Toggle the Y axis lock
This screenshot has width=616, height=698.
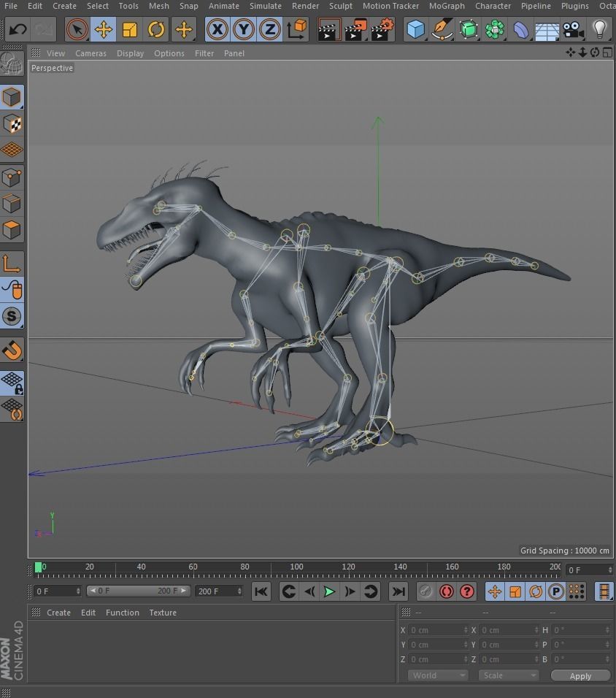pos(244,29)
